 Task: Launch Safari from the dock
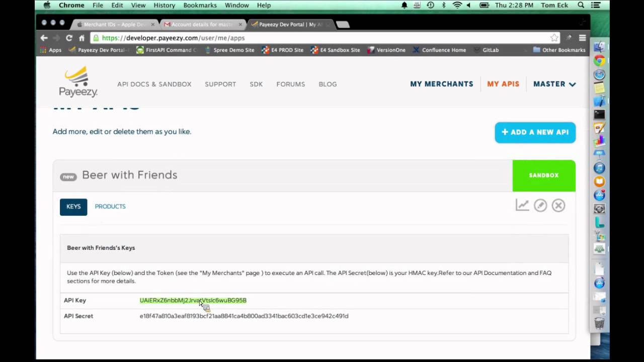click(599, 74)
